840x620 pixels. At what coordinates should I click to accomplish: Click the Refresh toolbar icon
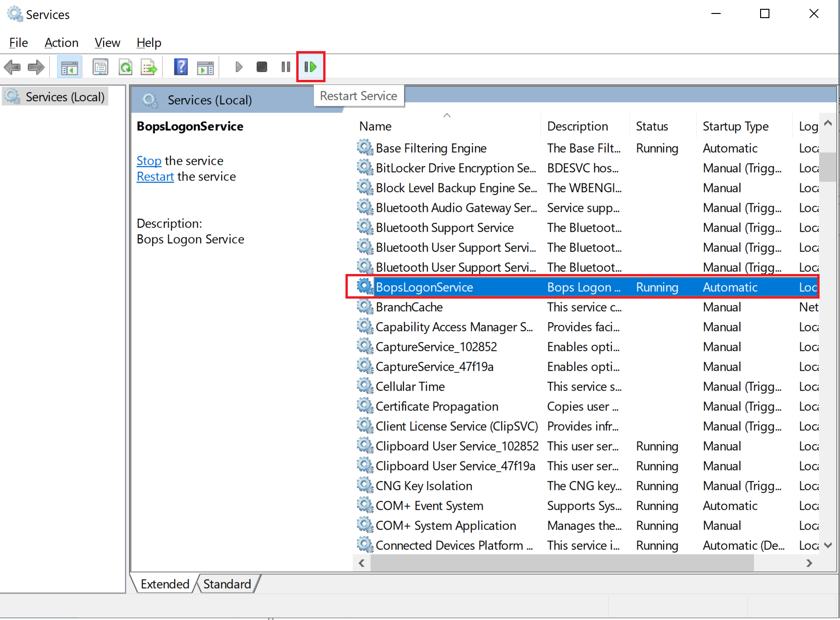tap(125, 67)
